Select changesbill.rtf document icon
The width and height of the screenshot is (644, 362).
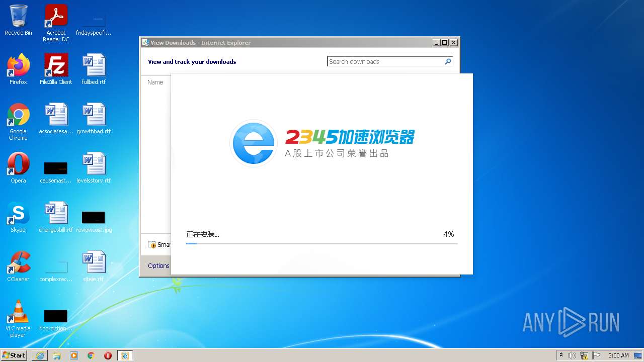(x=56, y=217)
